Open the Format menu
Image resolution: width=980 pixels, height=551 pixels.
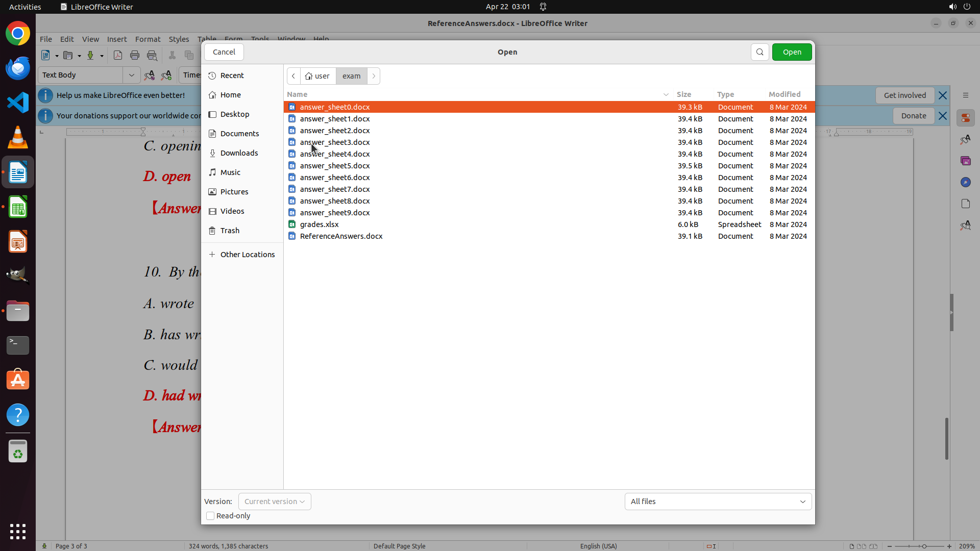148,39
